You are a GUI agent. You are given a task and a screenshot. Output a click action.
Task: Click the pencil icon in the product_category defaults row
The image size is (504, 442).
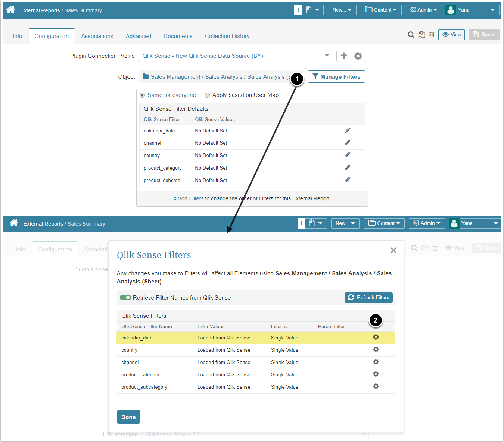[x=348, y=167]
